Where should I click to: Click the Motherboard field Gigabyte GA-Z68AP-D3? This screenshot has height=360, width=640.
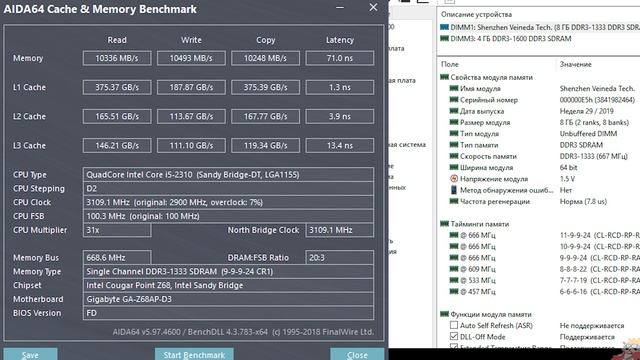pyautogui.click(x=228, y=299)
